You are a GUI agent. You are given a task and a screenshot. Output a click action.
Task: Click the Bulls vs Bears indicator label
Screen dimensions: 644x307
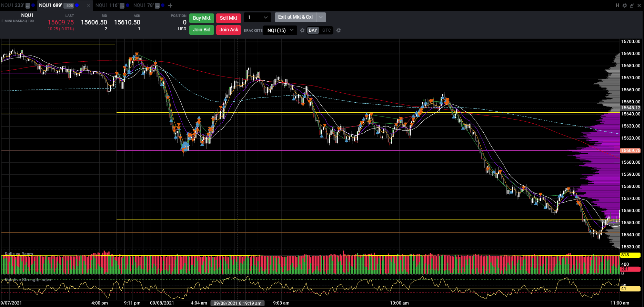click(19, 254)
